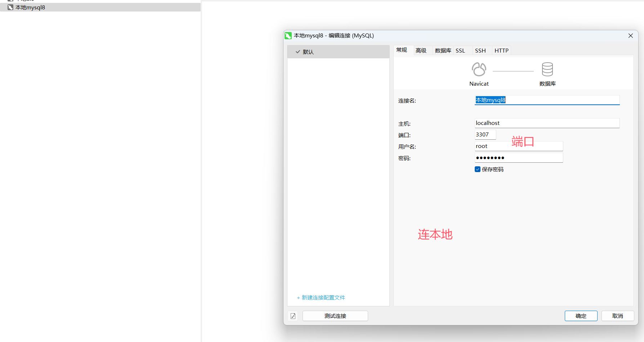Click the 端口 field showing 3307
The image size is (644, 342).
click(x=485, y=135)
